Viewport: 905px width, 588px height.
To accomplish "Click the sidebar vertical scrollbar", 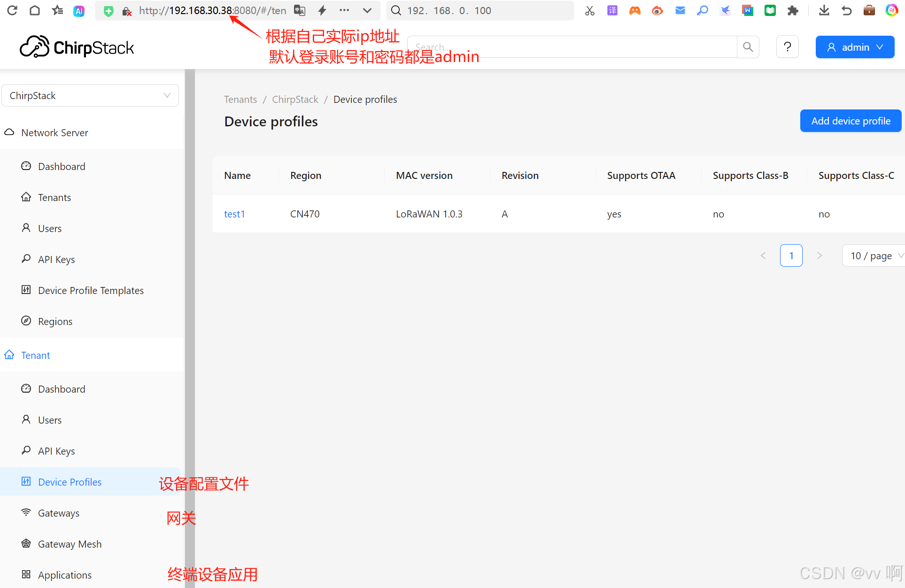I will [x=190, y=329].
